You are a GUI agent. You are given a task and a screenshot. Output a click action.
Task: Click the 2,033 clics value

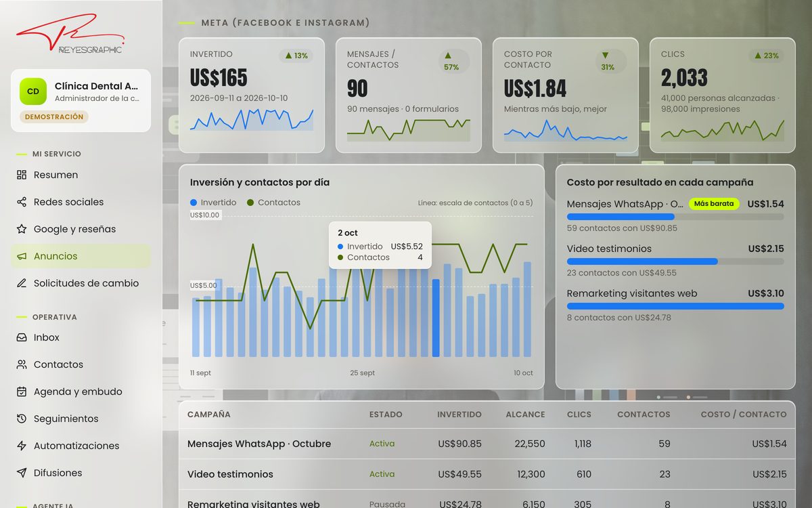[684, 78]
